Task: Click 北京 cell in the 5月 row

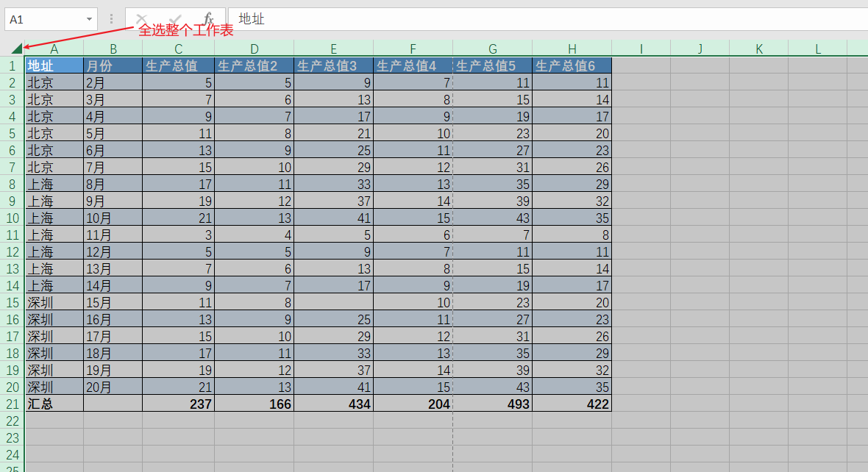Action: point(54,133)
